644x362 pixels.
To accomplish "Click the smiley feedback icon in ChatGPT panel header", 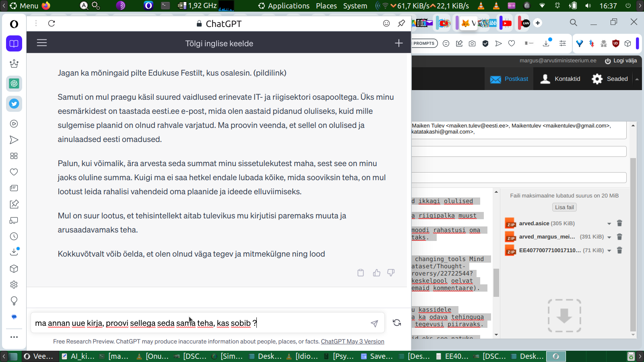I will pos(386,23).
